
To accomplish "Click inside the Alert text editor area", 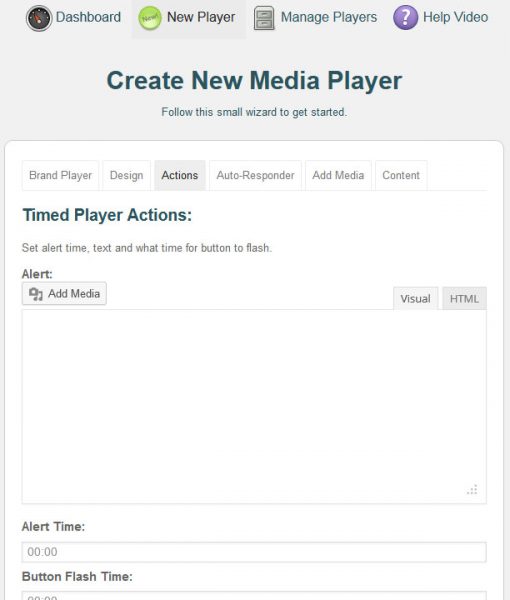I will 254,406.
